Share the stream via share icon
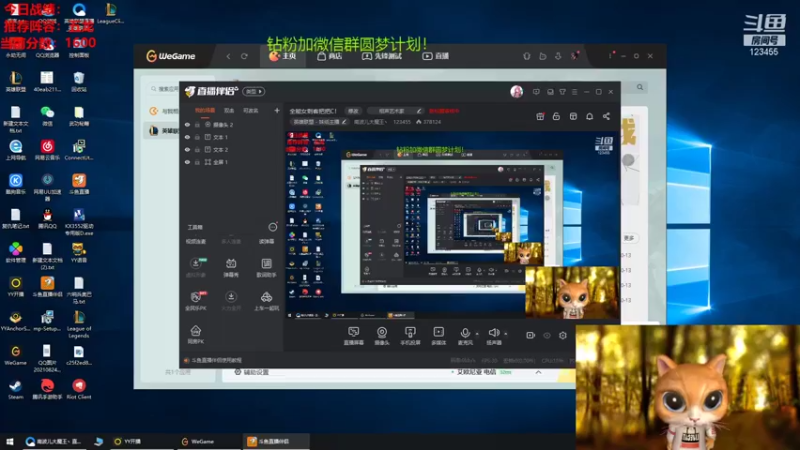This screenshot has width=800, height=450. (x=606, y=116)
